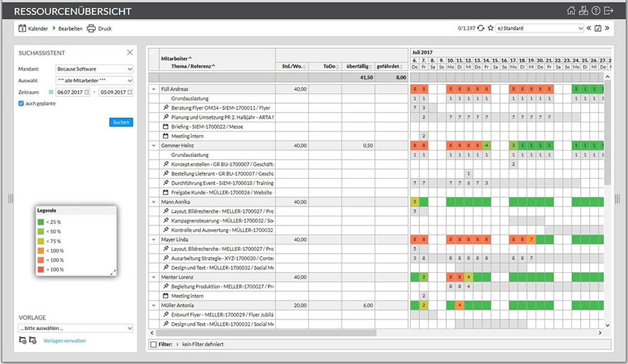Open the Vorlage 'bitte auswählen' dropdown

76,328
